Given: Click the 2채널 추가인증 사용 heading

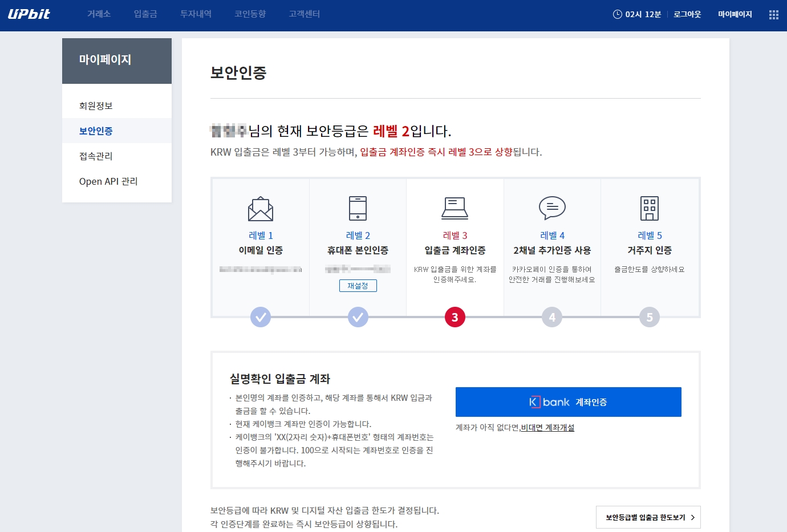Looking at the screenshot, I should point(552,250).
